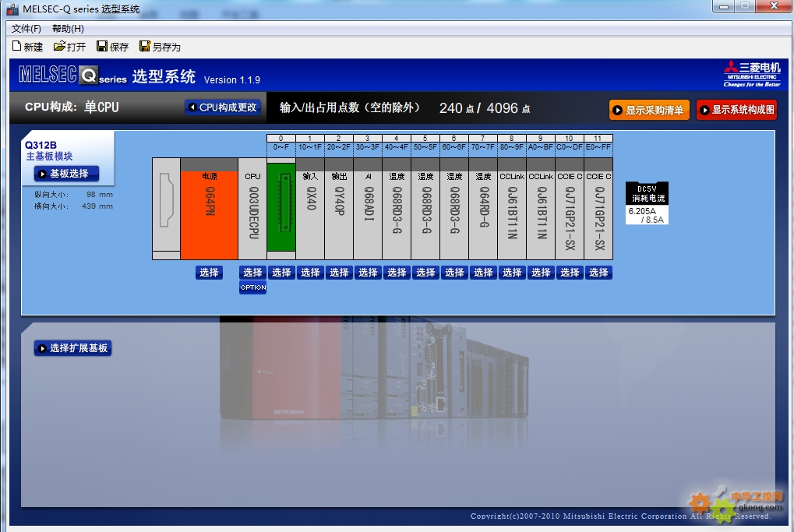Click the "0~F" address range label
Screen dimensions: 794x532
coord(281,146)
